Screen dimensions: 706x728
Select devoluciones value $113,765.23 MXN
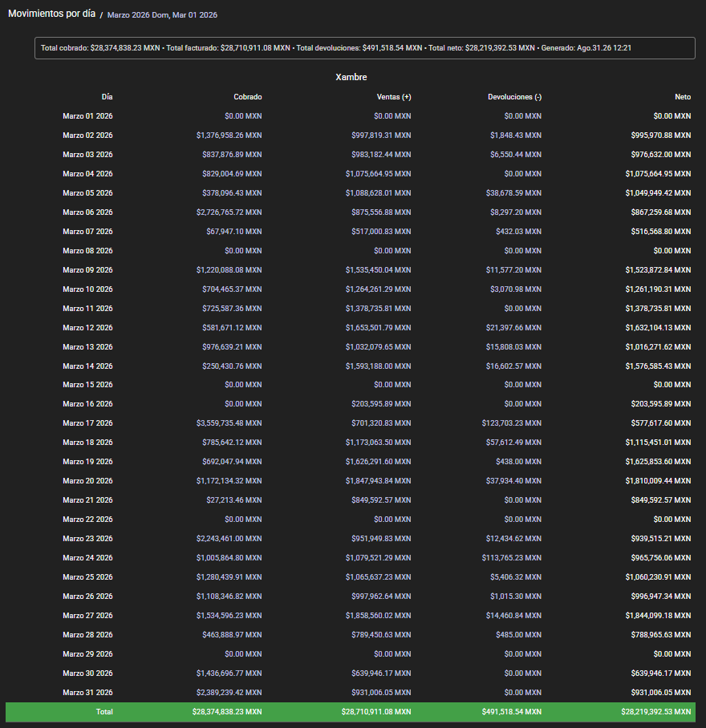[x=511, y=558]
